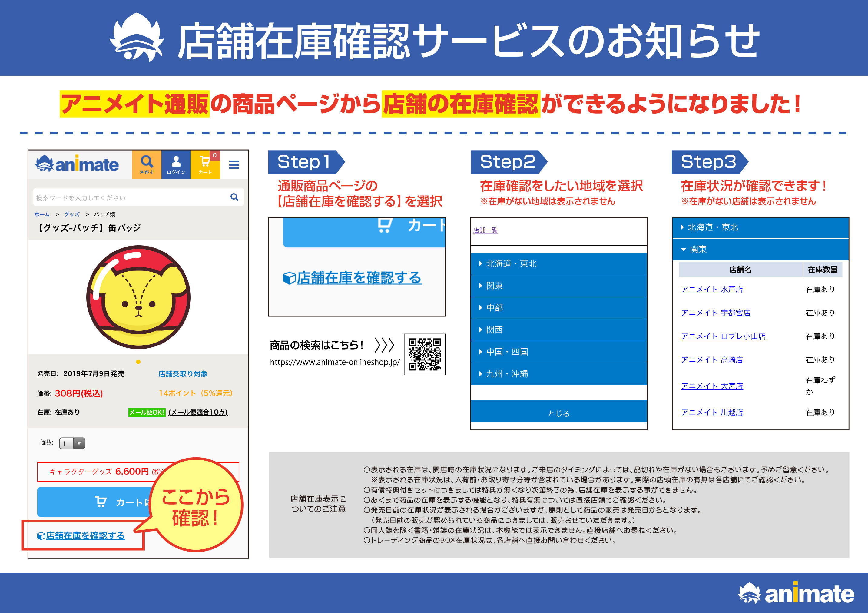Open the ホーム breadcrumb link
This screenshot has width=868, height=613.
[x=41, y=214]
